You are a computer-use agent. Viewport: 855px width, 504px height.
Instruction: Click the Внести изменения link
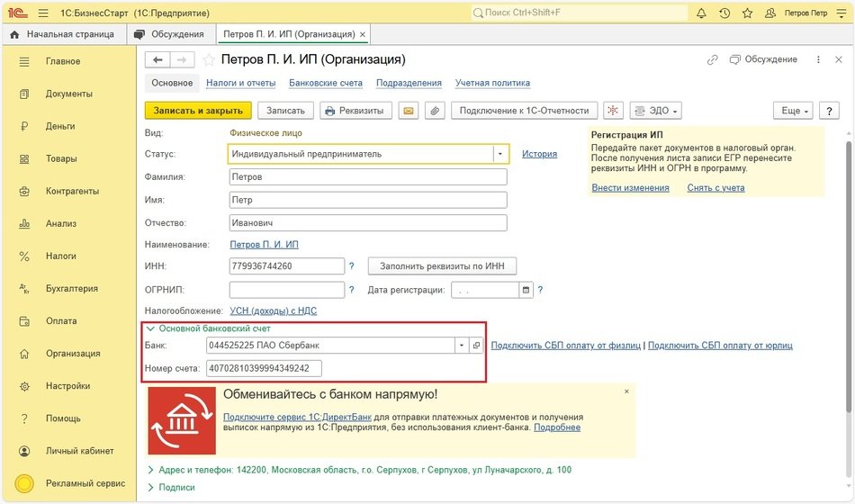point(630,187)
